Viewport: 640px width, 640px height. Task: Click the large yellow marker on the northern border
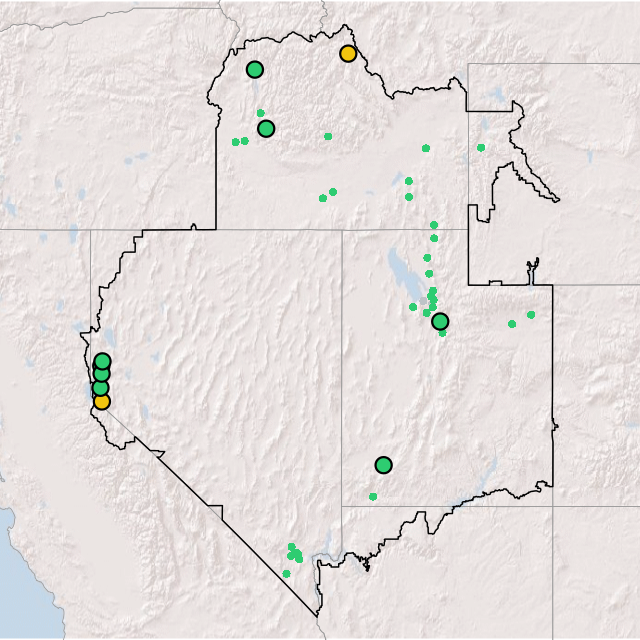(347, 53)
